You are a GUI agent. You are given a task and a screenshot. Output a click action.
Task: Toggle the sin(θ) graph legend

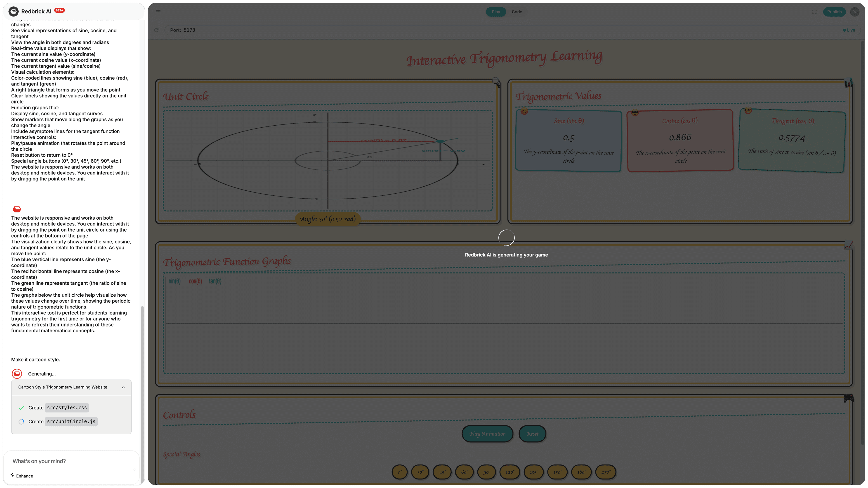(175, 281)
